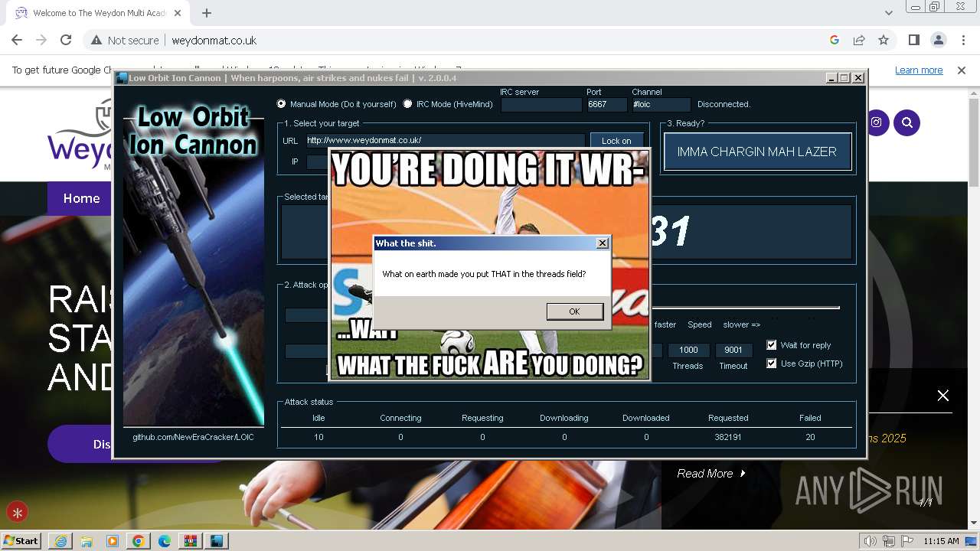Open Windows Media Player taskbar icon
Image resolution: width=980 pixels, height=551 pixels.
(x=113, y=541)
